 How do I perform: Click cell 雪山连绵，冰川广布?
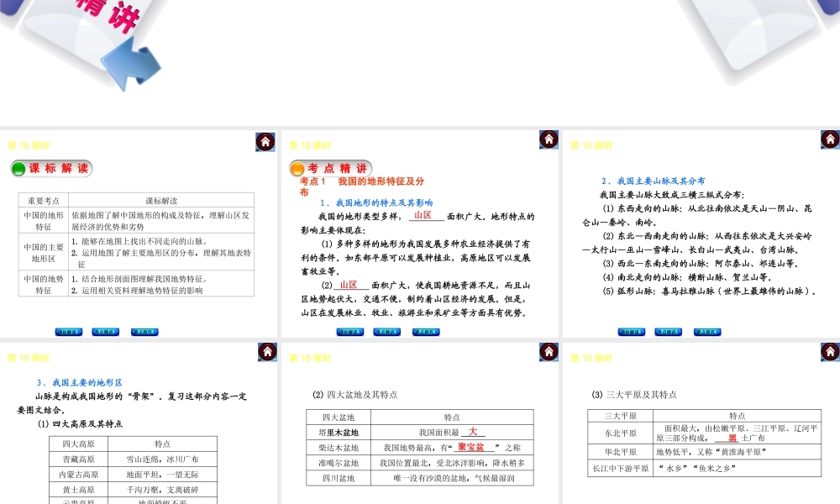(162, 459)
